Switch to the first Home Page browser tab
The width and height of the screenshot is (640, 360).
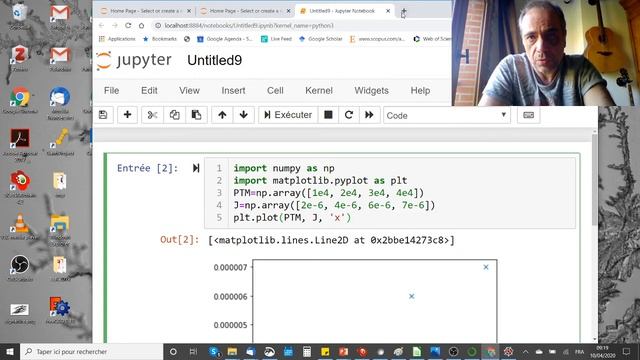click(x=145, y=11)
